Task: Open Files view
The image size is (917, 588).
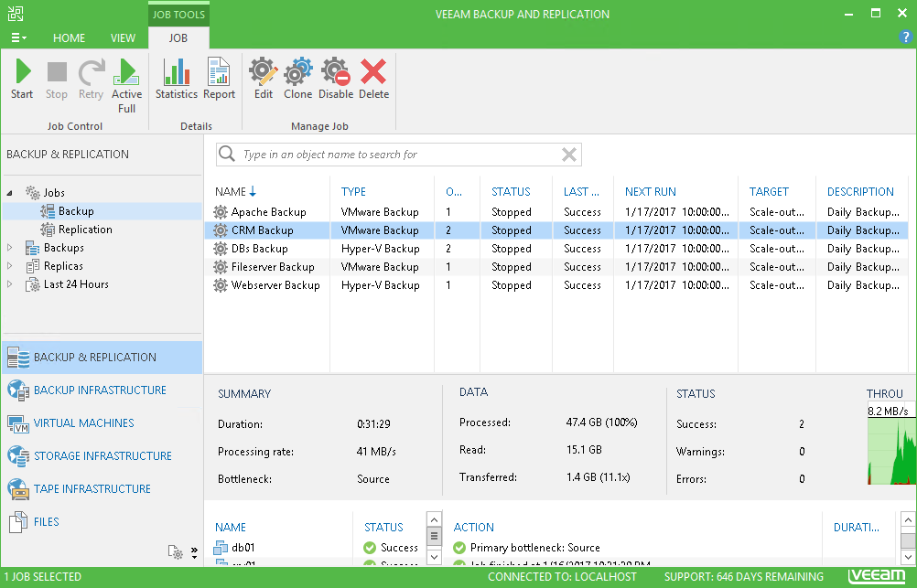Action: 102,521
